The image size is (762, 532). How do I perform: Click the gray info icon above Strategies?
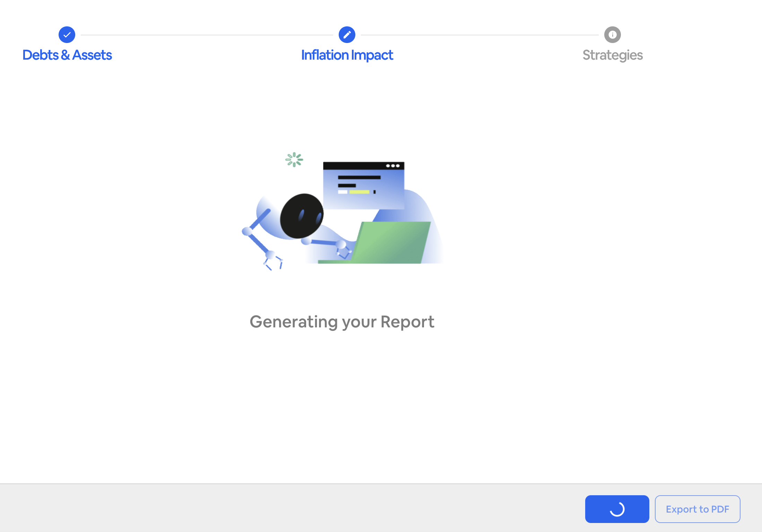(x=612, y=35)
